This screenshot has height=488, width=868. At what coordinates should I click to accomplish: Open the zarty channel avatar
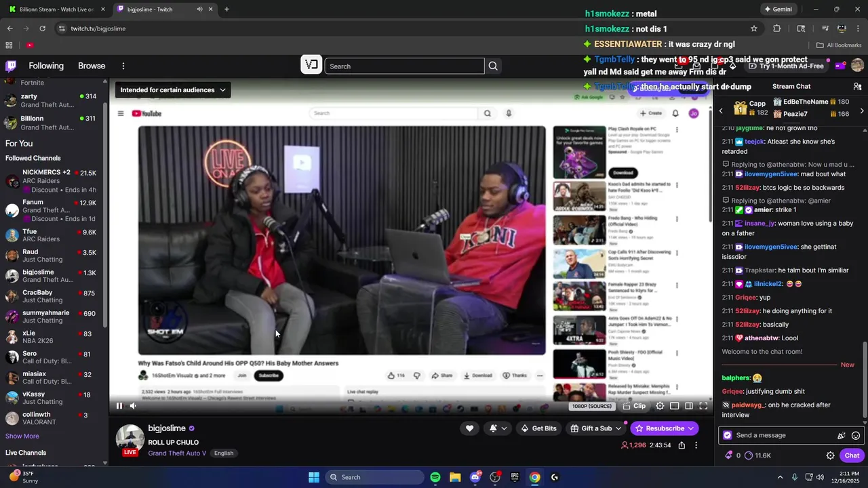point(11,100)
